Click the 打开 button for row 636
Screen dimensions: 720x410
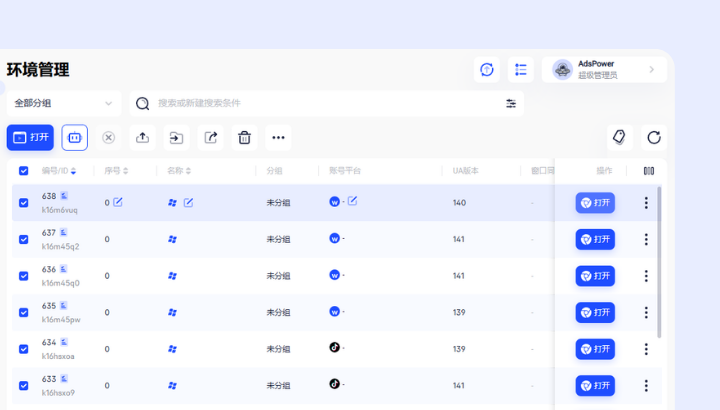tap(595, 276)
